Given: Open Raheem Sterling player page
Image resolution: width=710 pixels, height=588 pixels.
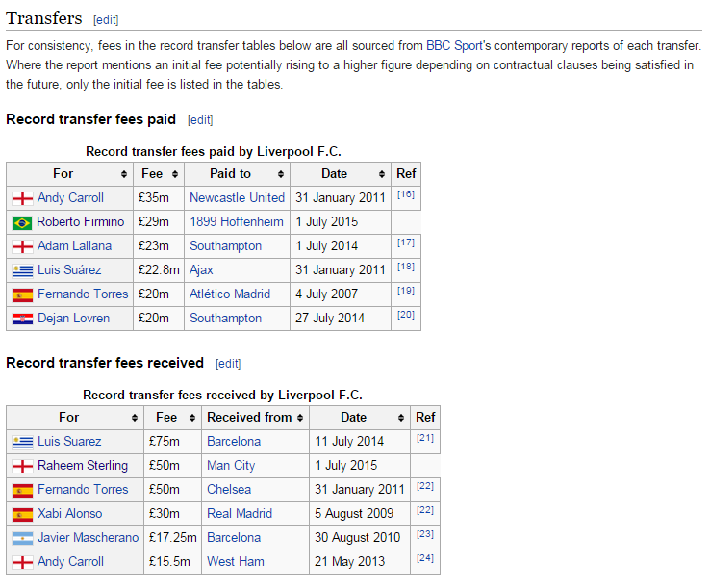Looking at the screenshot, I should [x=83, y=466].
